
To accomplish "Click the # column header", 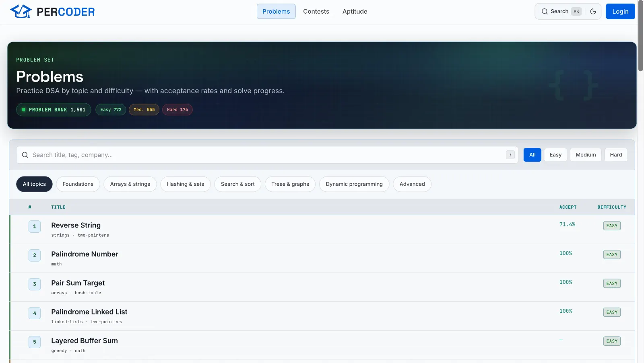I will [x=30, y=207].
